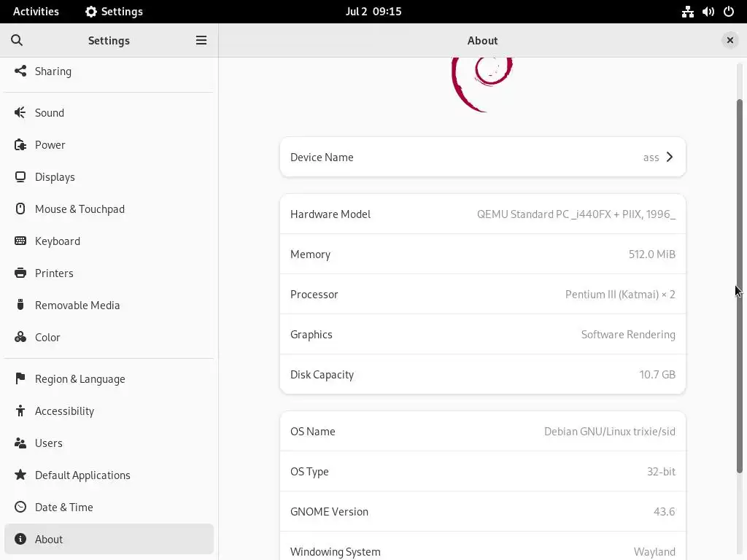Select Sound in the sidebar
747x560 pixels.
(109, 112)
